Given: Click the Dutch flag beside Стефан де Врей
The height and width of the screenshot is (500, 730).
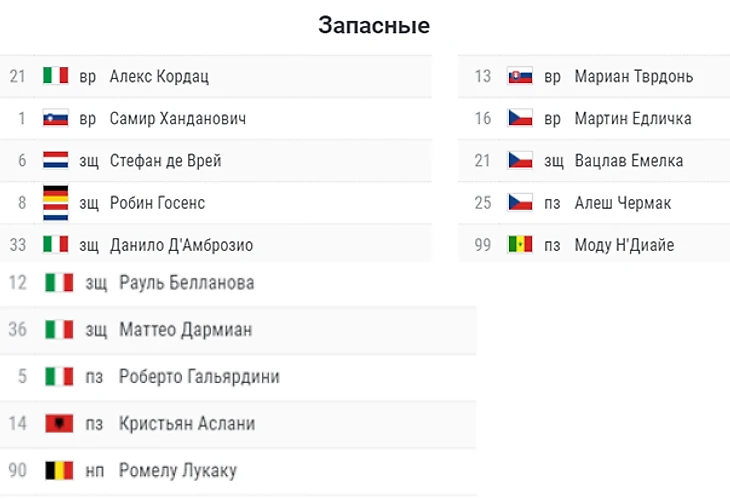Looking at the screenshot, I should (55, 161).
